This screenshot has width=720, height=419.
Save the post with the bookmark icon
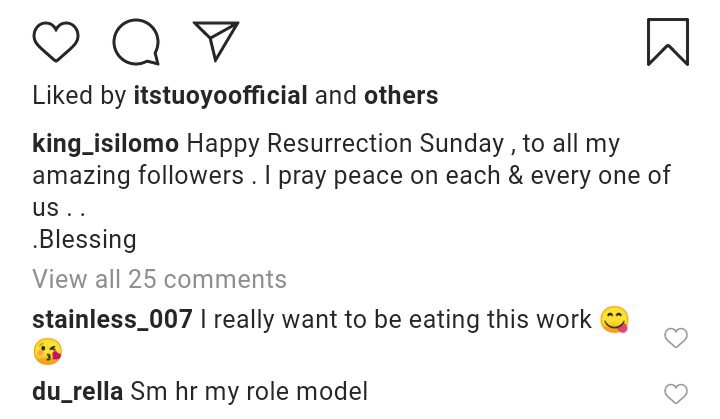click(x=667, y=42)
